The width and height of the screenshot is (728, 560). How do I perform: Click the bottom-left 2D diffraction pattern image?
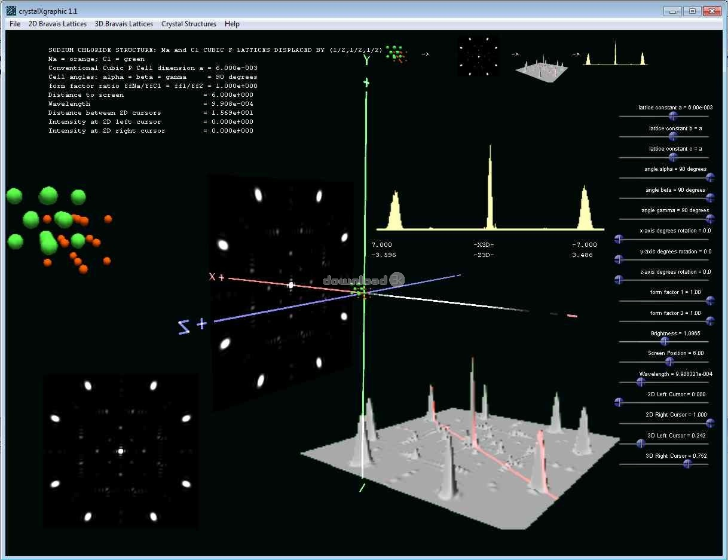[120, 451]
